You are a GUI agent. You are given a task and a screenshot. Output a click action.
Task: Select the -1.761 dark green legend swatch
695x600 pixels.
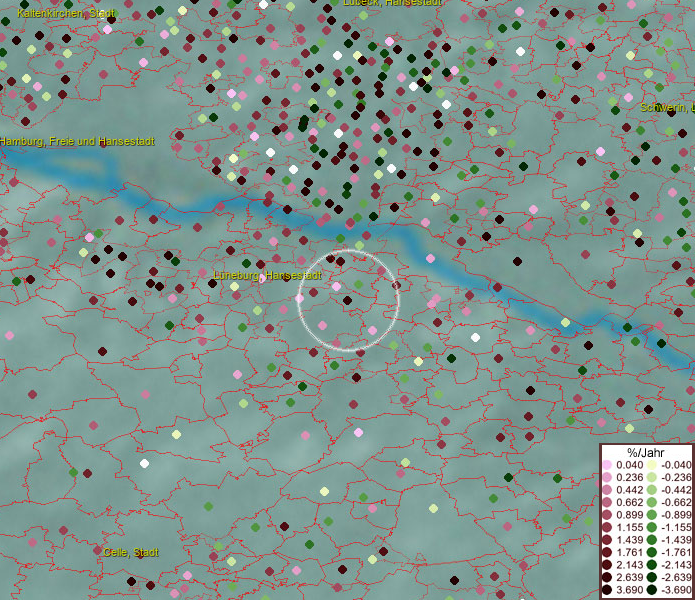pyautogui.click(x=652, y=553)
